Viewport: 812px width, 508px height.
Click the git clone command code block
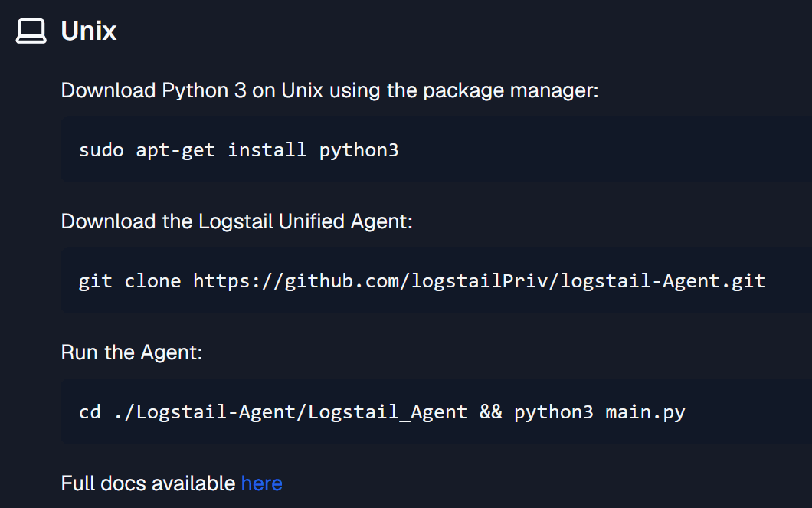436,280
